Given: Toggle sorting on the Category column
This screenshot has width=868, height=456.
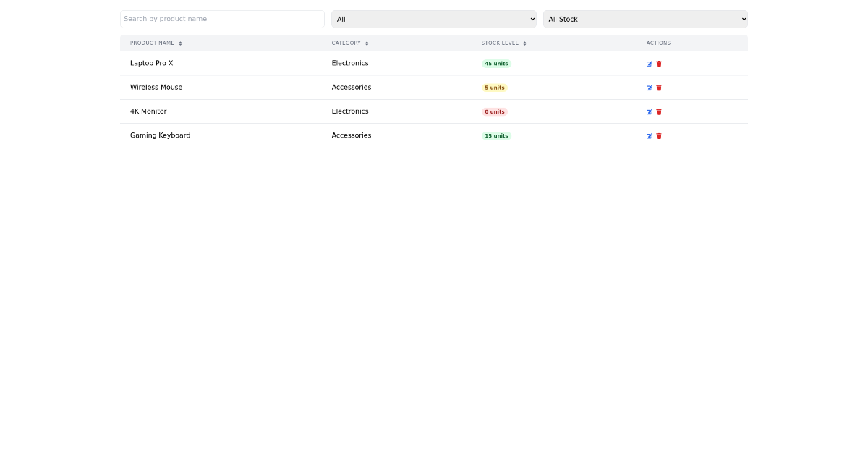Looking at the screenshot, I should pyautogui.click(x=367, y=43).
